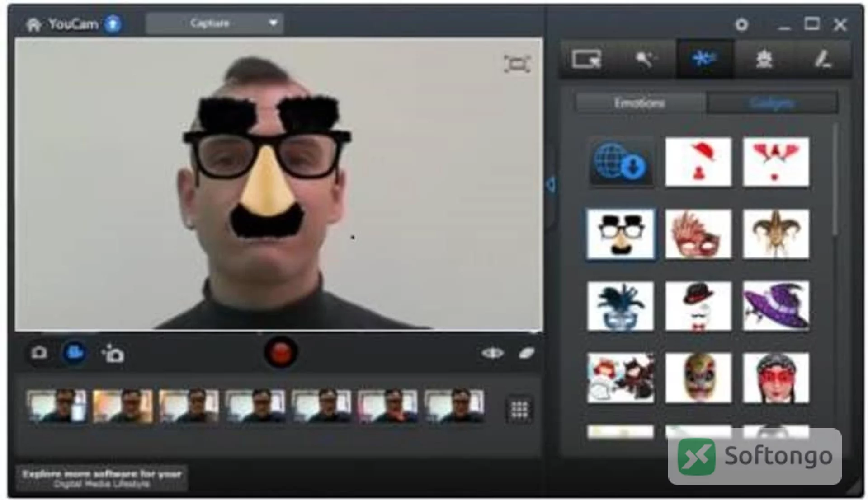This screenshot has width=868, height=500.
Task: Toggle full screen video view icon
Action: point(517,64)
